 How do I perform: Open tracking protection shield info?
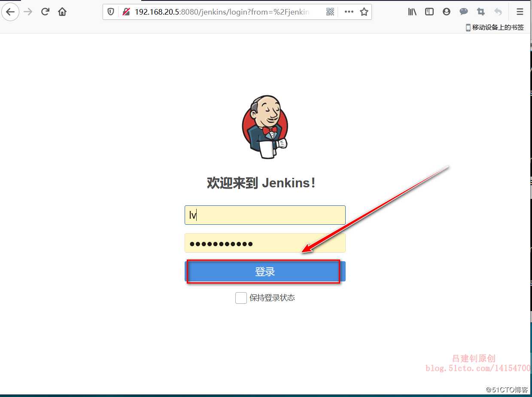point(111,12)
